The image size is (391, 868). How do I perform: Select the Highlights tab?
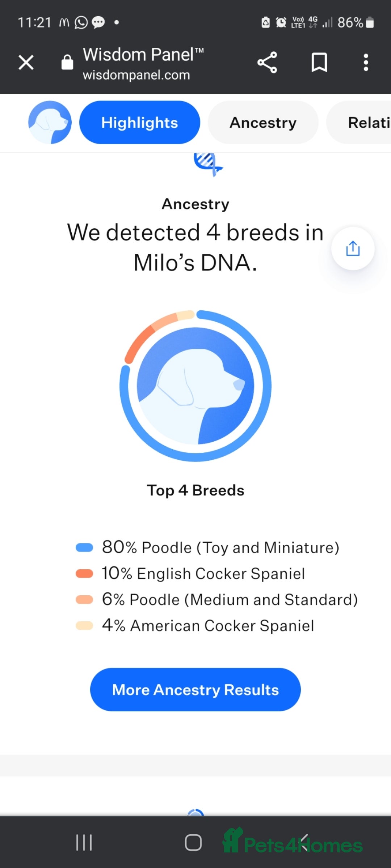(x=140, y=122)
